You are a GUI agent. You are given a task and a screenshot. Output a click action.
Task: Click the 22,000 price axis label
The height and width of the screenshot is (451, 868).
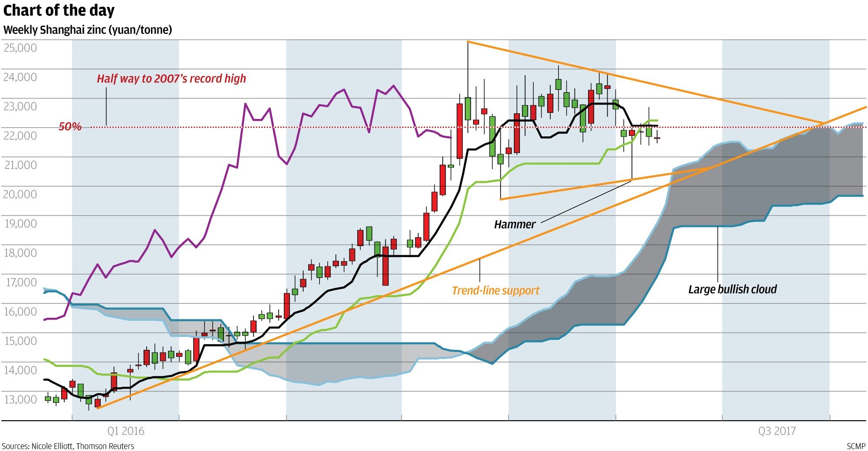[20, 136]
